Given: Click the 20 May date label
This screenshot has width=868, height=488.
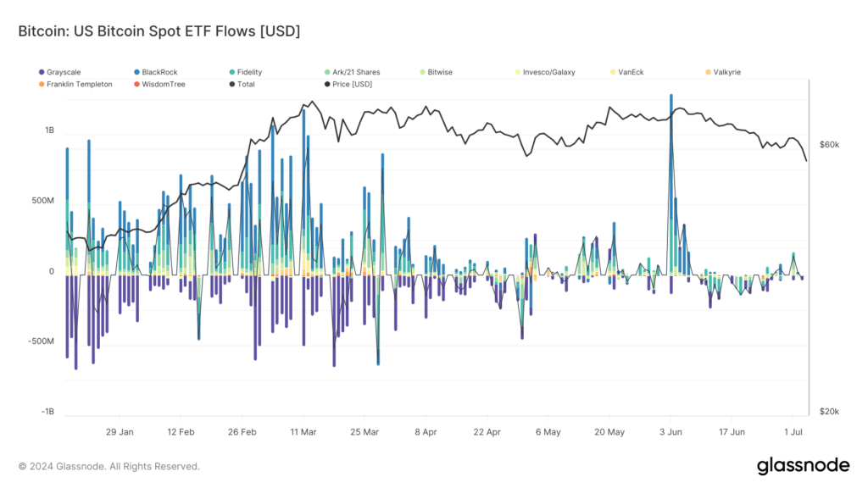Looking at the screenshot, I should click(609, 432).
